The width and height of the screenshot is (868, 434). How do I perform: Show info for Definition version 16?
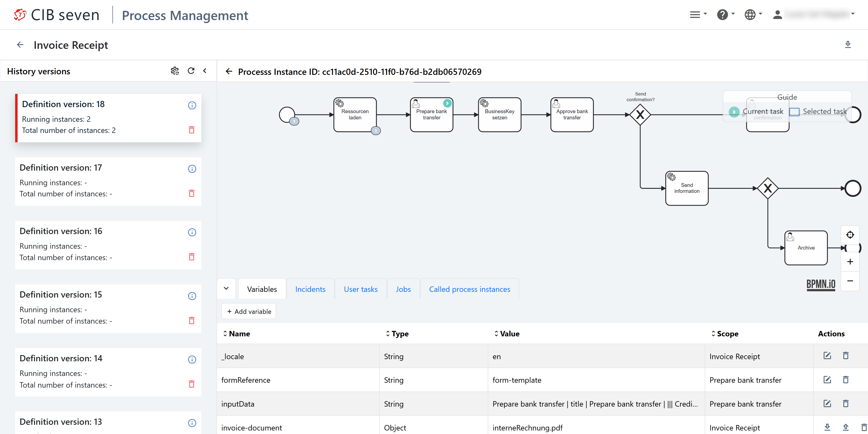pyautogui.click(x=192, y=232)
